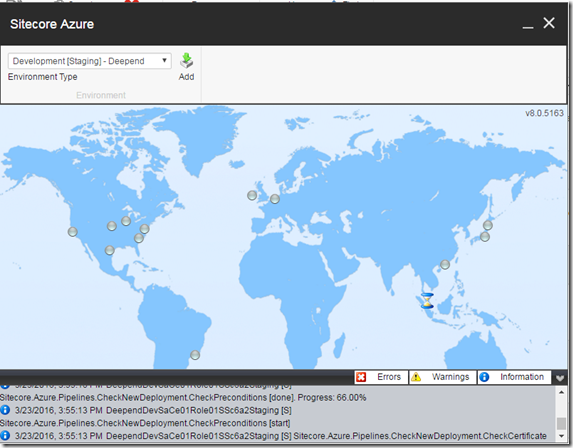This screenshot has height=448, width=573.
Task: Click the 'Progress: 66.00%' log text
Action: (332, 398)
